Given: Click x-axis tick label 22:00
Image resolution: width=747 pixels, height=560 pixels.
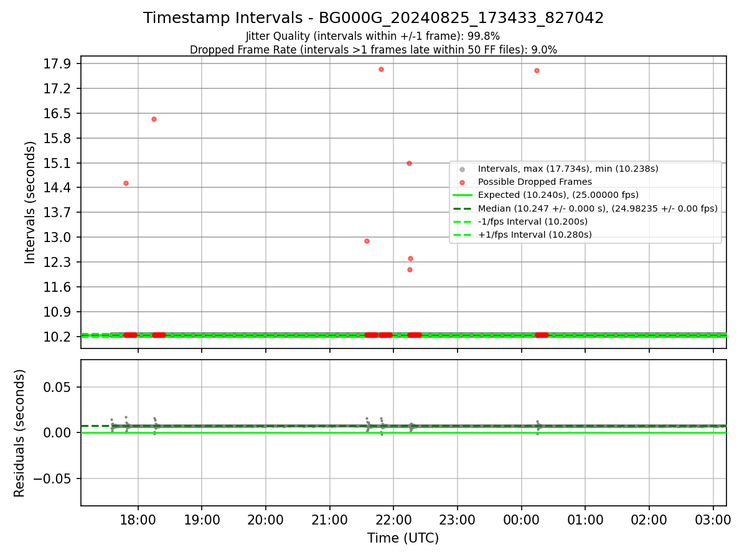Looking at the screenshot, I should (x=393, y=520).
